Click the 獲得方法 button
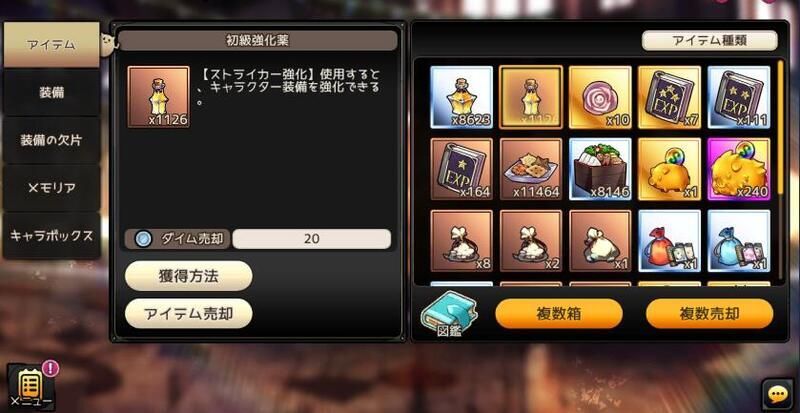This screenshot has width=800, height=413. [x=189, y=276]
